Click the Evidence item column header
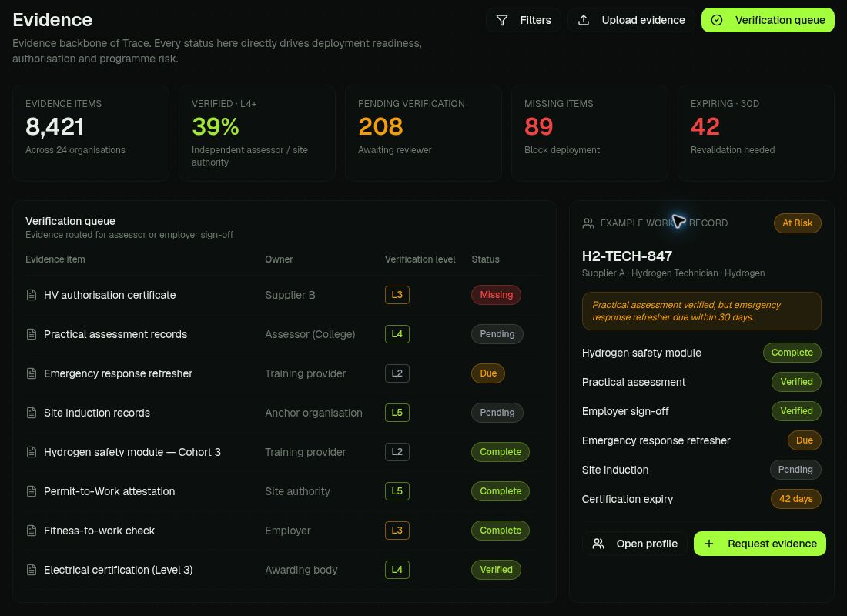847x616 pixels. point(55,259)
